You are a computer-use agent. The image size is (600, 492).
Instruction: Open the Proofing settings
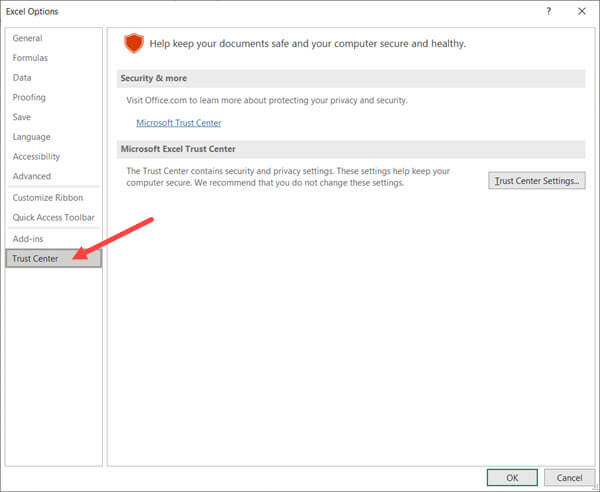click(x=29, y=98)
